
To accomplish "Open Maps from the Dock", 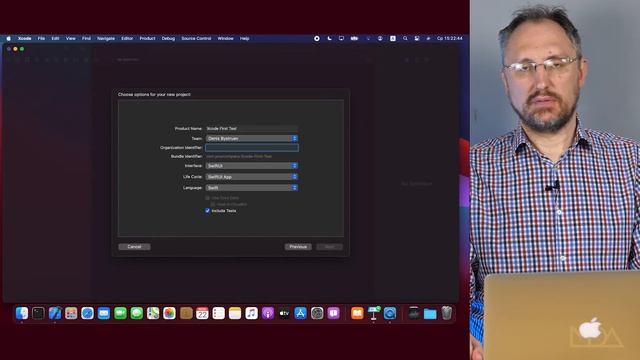I will pos(153,313).
